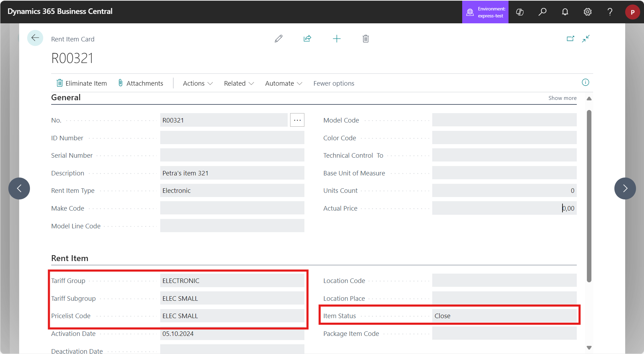Click the trash delete icon in header
This screenshot has height=354, width=644.
(365, 39)
